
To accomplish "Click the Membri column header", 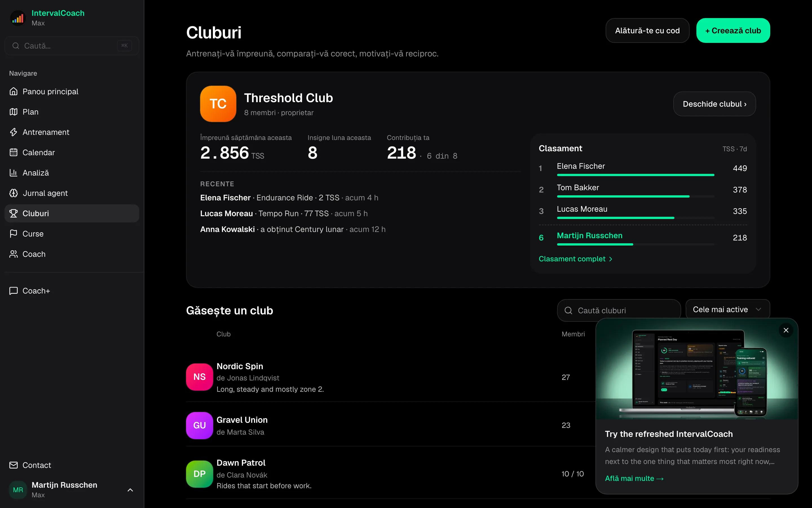I will pyautogui.click(x=573, y=334).
